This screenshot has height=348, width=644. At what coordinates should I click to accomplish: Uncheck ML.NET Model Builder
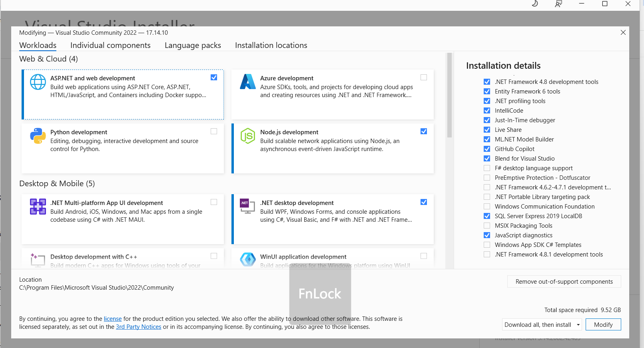pyautogui.click(x=487, y=139)
